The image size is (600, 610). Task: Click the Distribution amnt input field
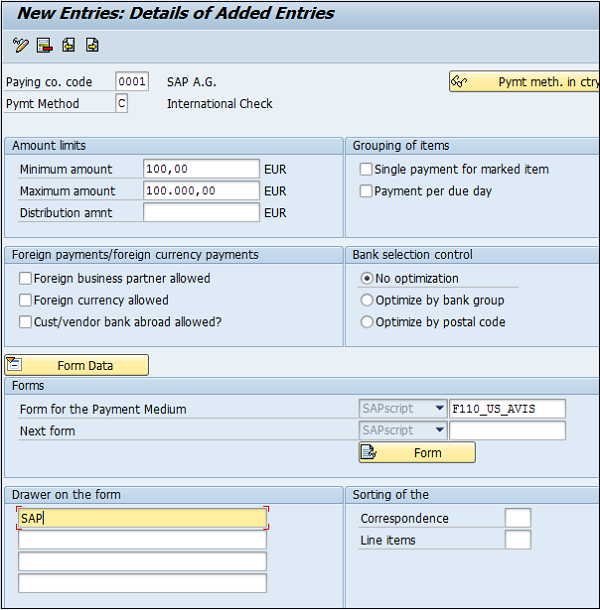[201, 213]
